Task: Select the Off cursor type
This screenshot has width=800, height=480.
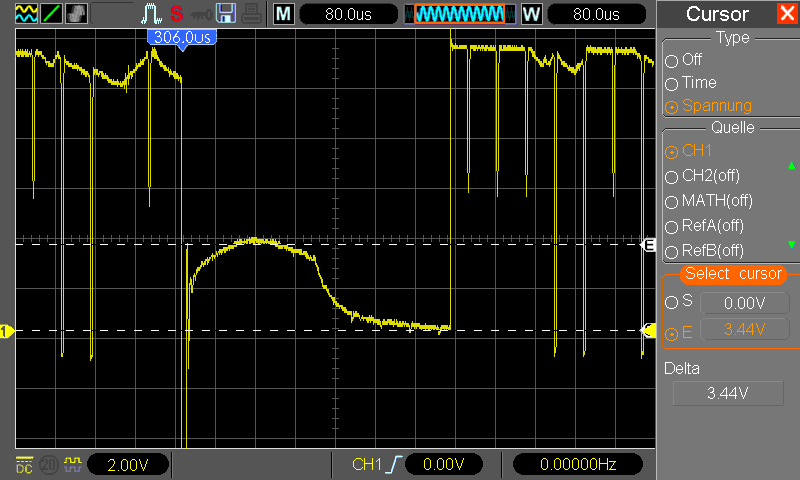Action: [671, 61]
